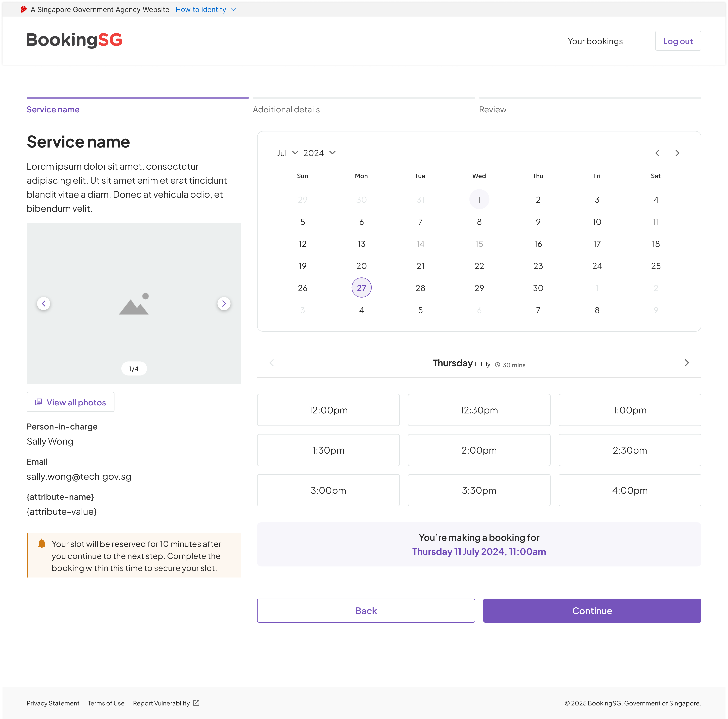This screenshot has width=728, height=719.
Task: Select the Service name step tab
Action: (x=138, y=106)
